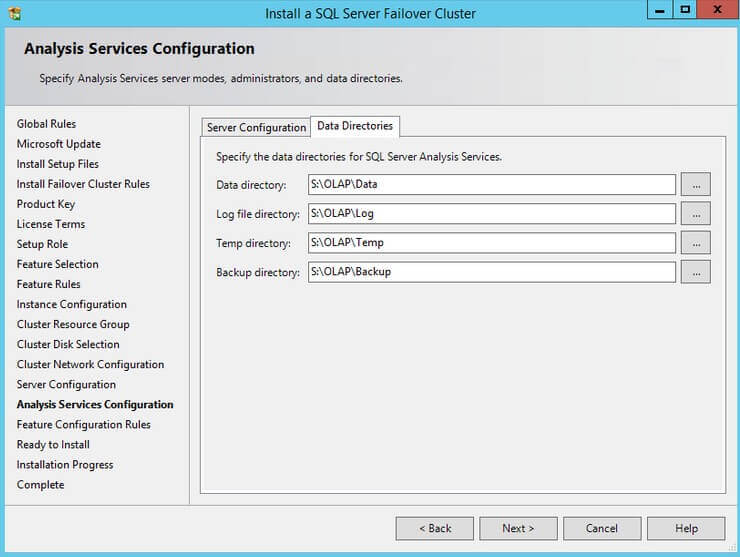Select Instance Configuration in the sidebar
Viewport: 740px width, 557px height.
(x=71, y=304)
